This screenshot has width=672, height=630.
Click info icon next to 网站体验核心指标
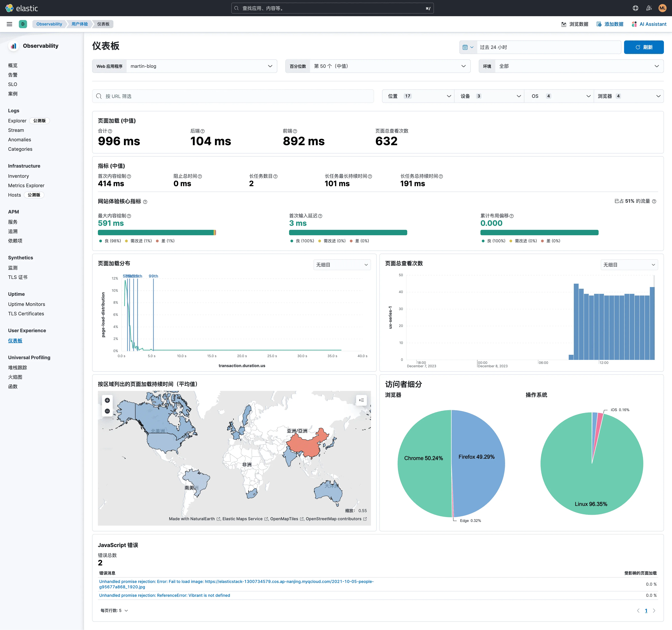click(145, 202)
